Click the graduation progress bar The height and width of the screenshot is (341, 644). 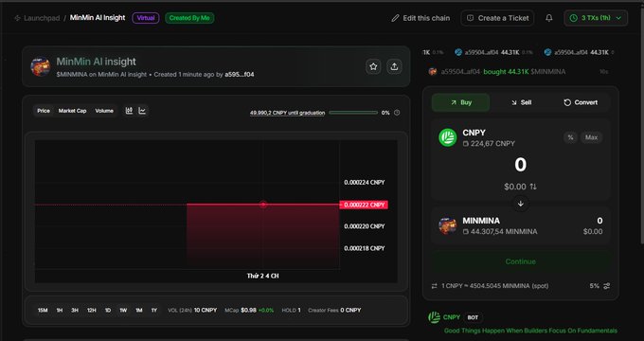pos(353,113)
